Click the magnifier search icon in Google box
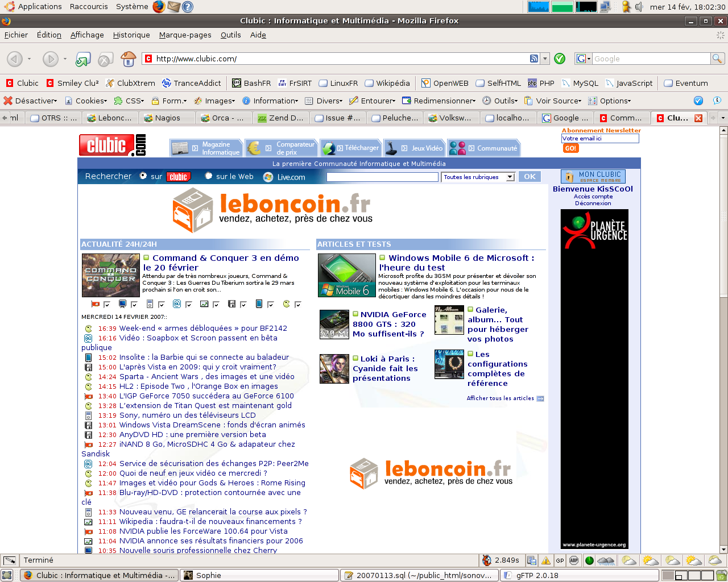 [717, 59]
